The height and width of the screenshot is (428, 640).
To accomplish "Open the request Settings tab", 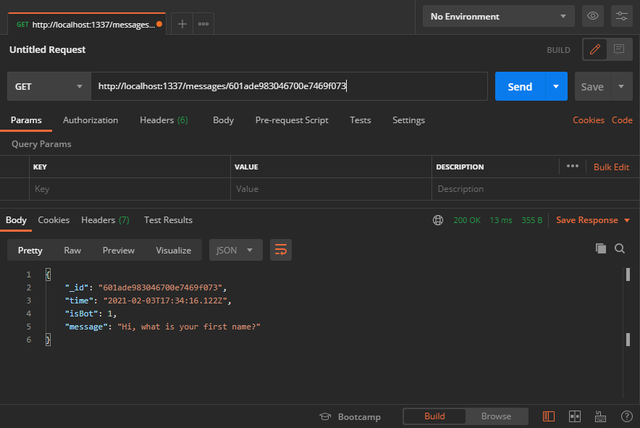I will coord(409,120).
